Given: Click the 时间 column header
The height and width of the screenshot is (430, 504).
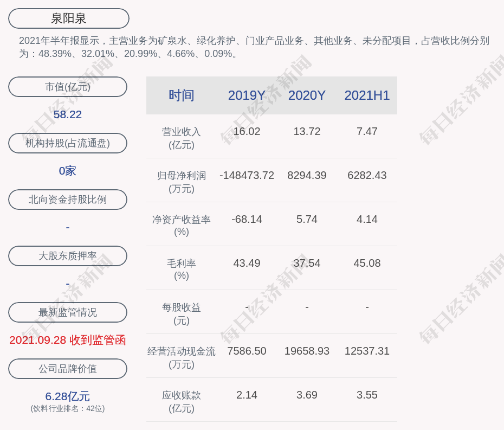Looking at the screenshot, I should coord(182,95).
